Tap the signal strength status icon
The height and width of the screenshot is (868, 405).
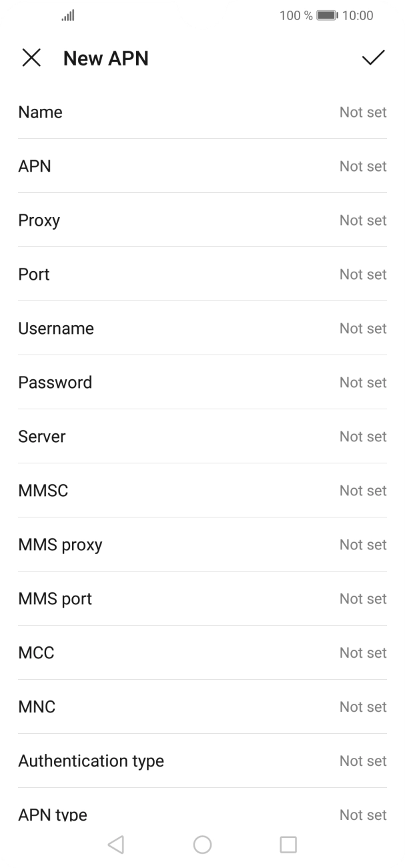[68, 15]
